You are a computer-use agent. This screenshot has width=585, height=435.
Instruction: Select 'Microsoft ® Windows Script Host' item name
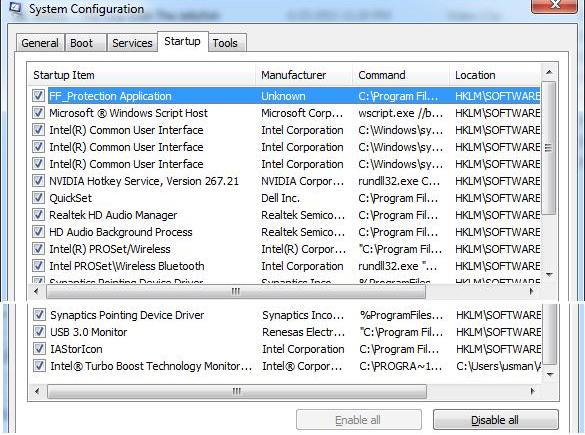128,113
